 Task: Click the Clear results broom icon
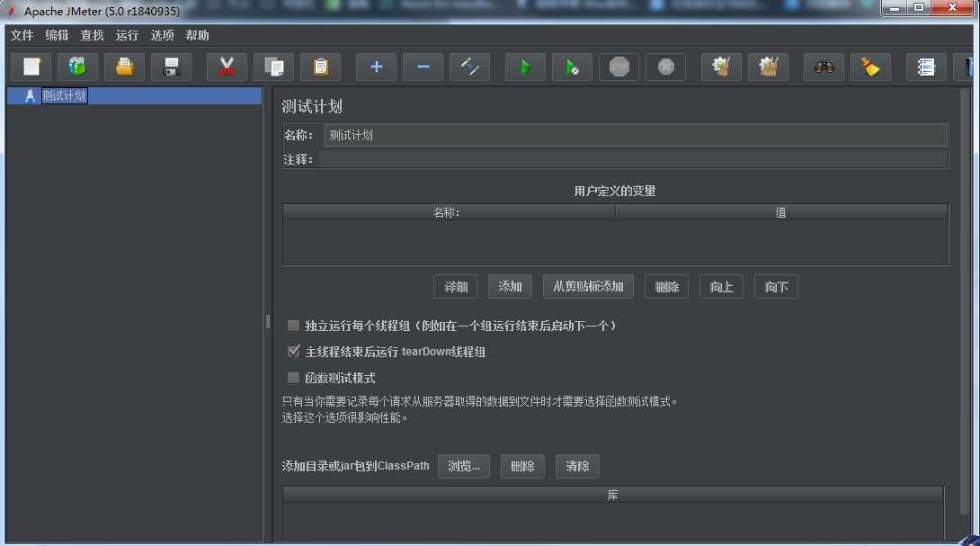click(x=721, y=67)
